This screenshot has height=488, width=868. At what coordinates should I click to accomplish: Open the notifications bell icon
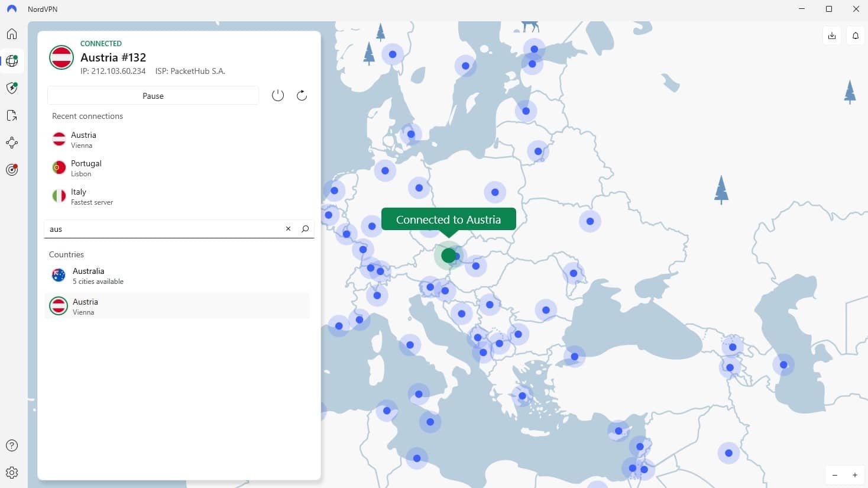click(x=856, y=36)
